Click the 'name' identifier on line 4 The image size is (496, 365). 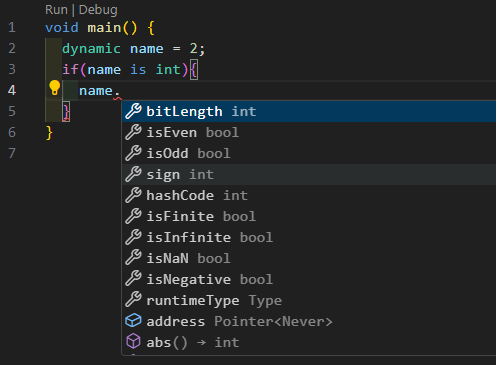coord(96,91)
